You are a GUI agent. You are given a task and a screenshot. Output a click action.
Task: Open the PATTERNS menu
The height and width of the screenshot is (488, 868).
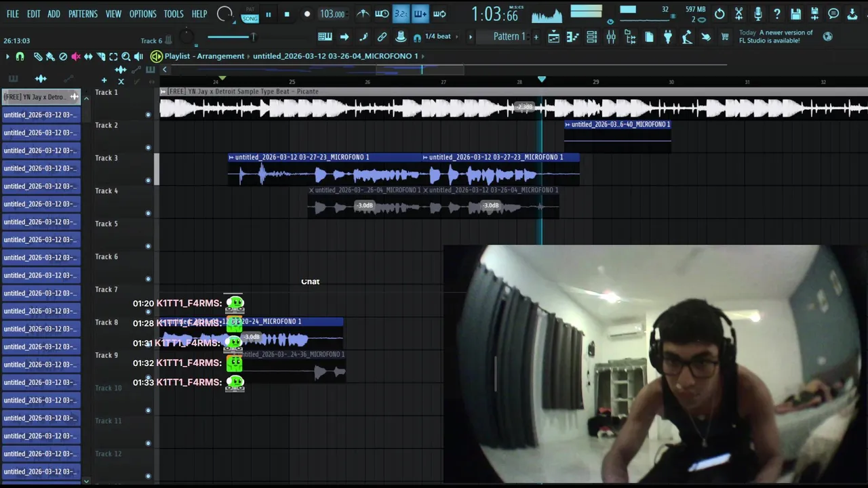tap(83, 14)
